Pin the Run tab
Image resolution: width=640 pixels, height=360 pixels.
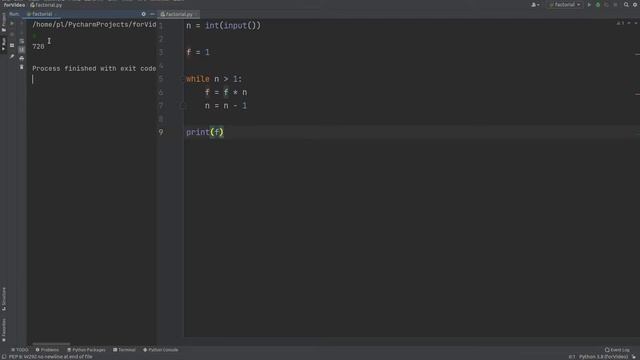tap(12, 56)
